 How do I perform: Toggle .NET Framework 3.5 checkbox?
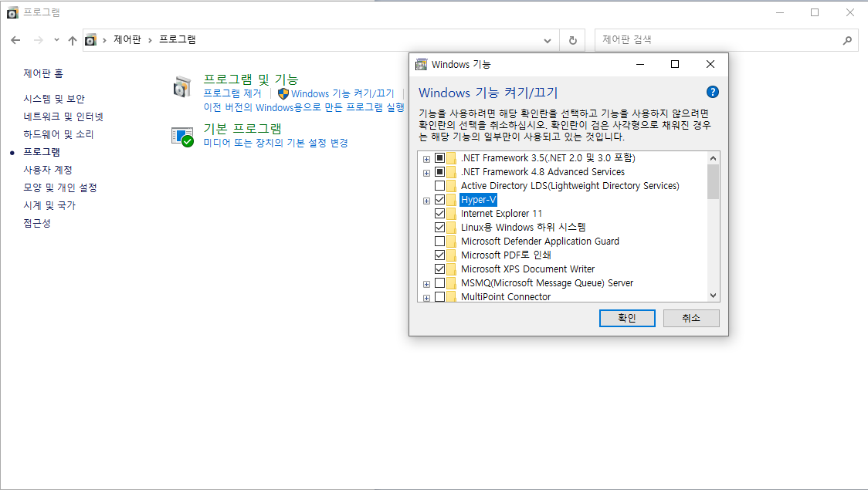click(439, 157)
